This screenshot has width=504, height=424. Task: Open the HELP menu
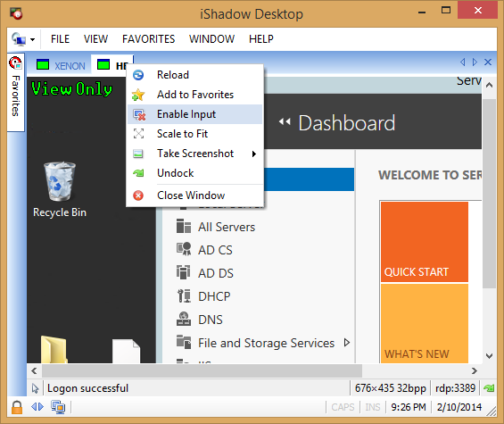[x=261, y=39]
